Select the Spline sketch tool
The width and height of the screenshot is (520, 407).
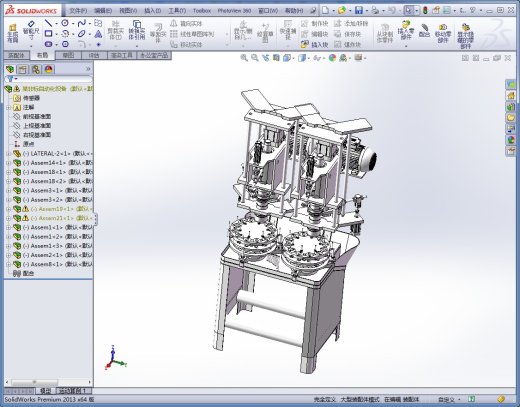pos(81,23)
